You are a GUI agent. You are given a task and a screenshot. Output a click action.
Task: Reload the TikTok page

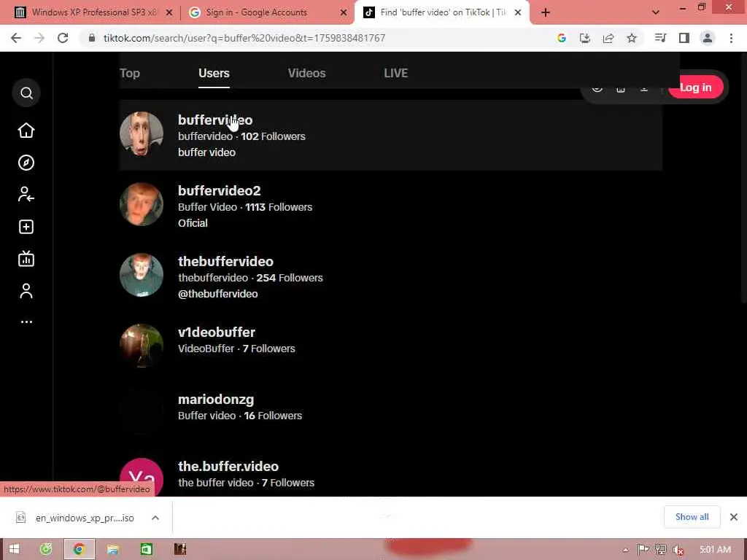point(63,38)
